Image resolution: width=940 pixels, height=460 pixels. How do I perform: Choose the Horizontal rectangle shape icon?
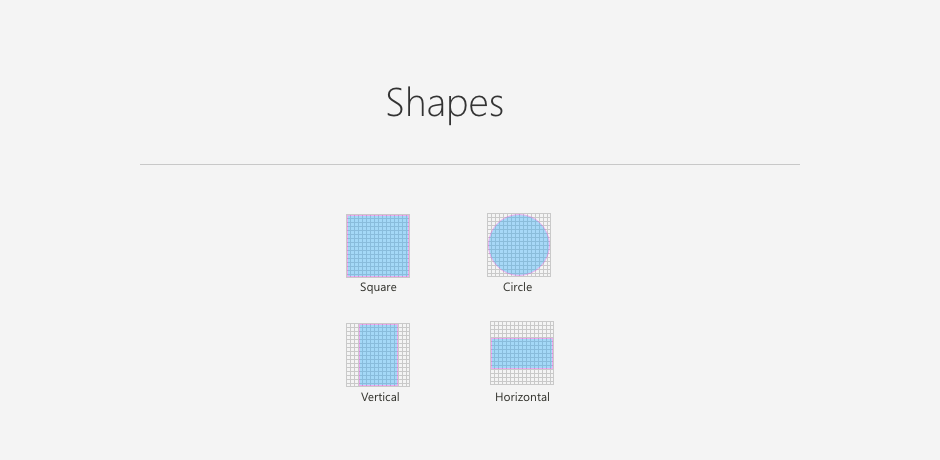pos(522,353)
